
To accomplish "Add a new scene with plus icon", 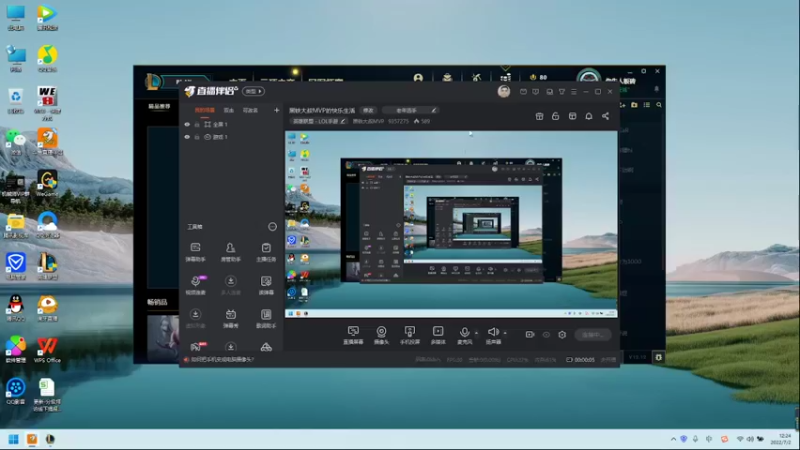I will pos(277,110).
